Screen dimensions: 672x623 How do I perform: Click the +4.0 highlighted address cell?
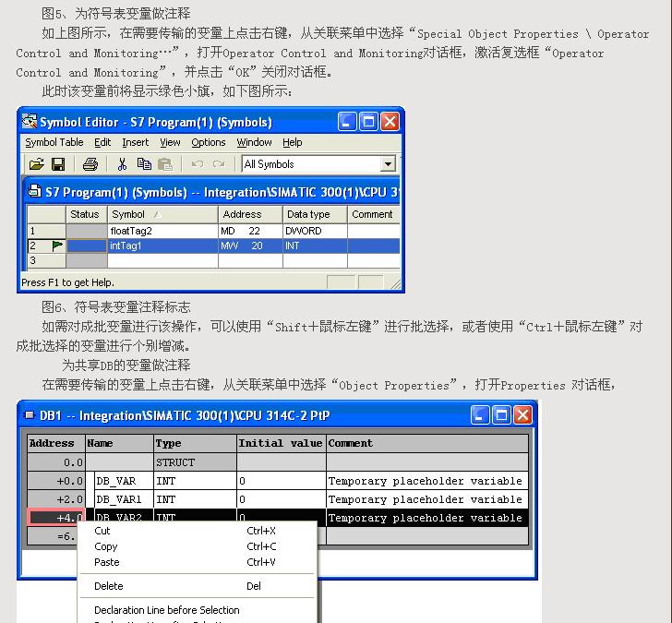tap(56, 517)
